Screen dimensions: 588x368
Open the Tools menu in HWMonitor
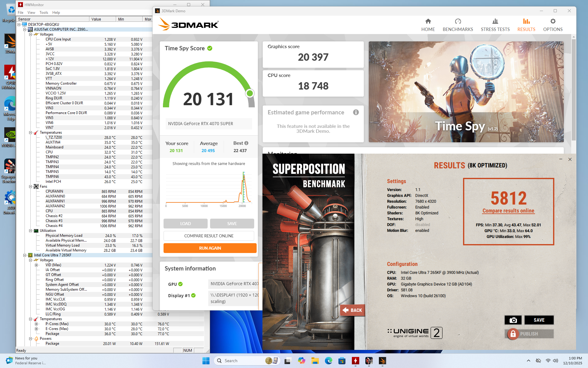43,13
